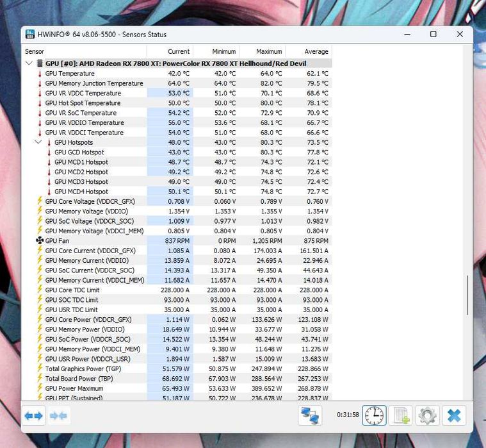
Task: Click the shrink layout arrows button
Action: [x=58, y=415]
